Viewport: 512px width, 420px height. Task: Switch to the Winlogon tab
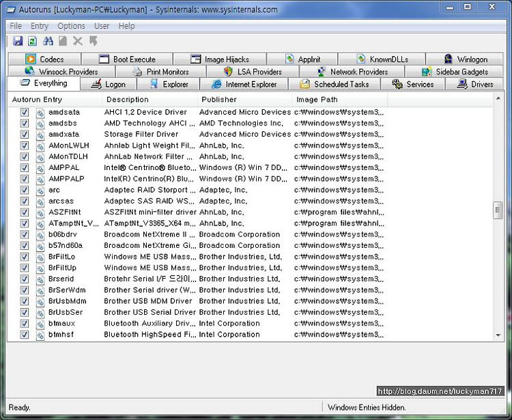(465, 59)
